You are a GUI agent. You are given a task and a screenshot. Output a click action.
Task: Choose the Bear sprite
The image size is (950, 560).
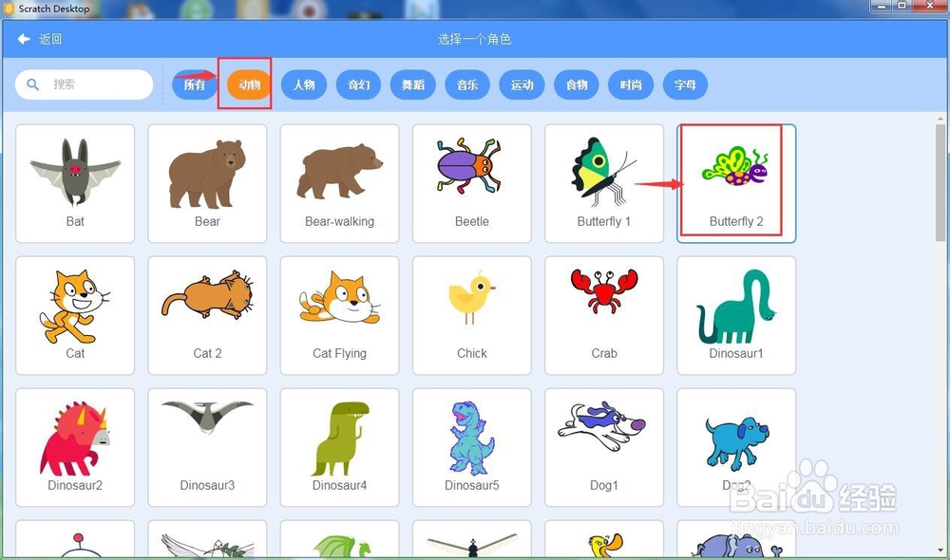[x=207, y=183]
